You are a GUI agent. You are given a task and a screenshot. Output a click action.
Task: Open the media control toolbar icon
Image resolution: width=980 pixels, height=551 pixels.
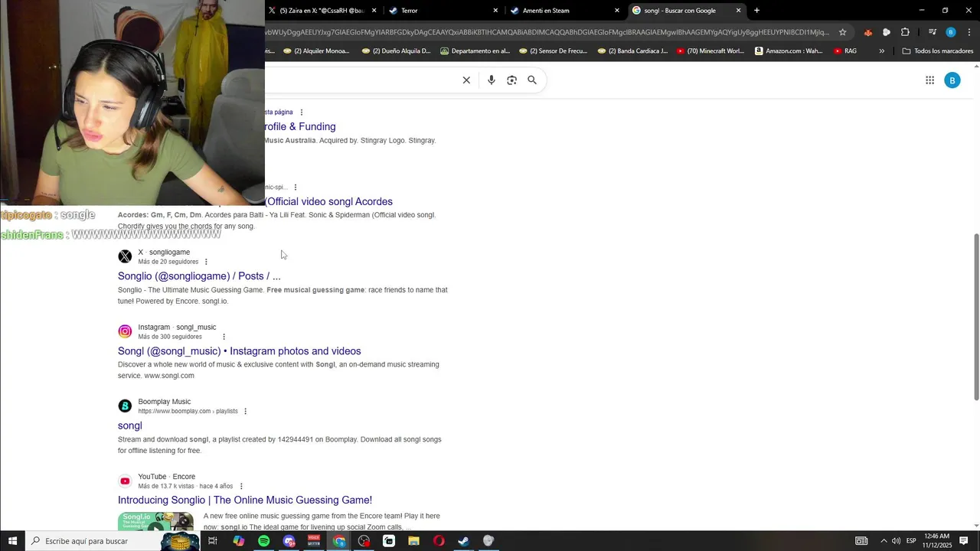click(932, 32)
